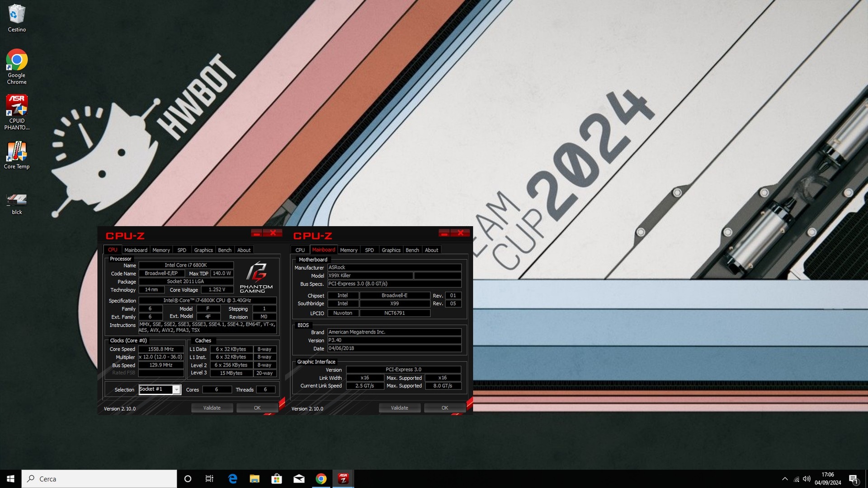Switch to CPU-Z taskbar button
The image size is (868, 488).
point(343,479)
